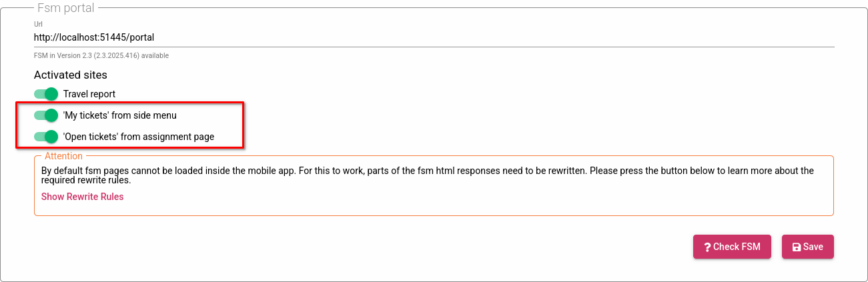Viewport: 868px width, 282px height.
Task: Toggle the 'My tickets' from side menu switch
Action: point(47,115)
